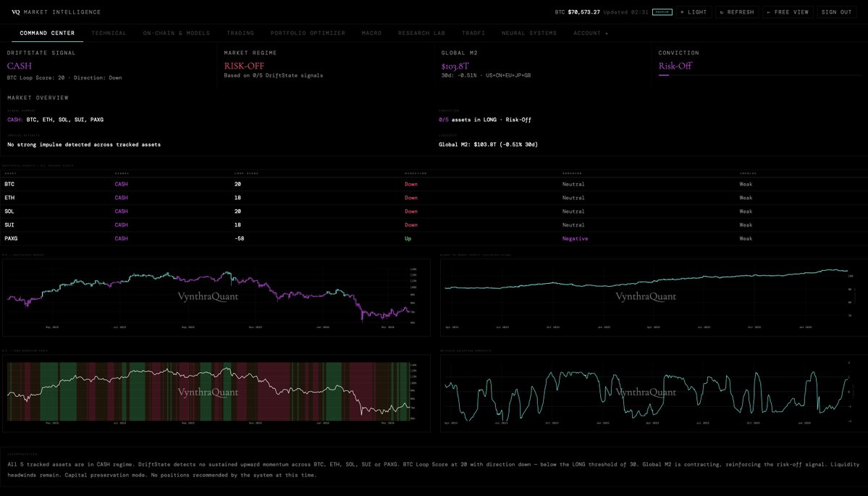Open the Portfolio Optimizer tab
This screenshot has height=496, width=868.
(308, 33)
